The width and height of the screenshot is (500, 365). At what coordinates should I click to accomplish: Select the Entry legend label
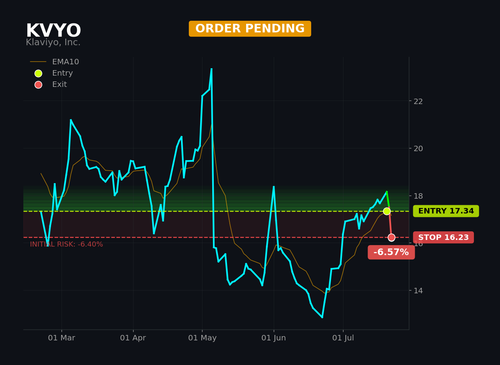[62, 73]
